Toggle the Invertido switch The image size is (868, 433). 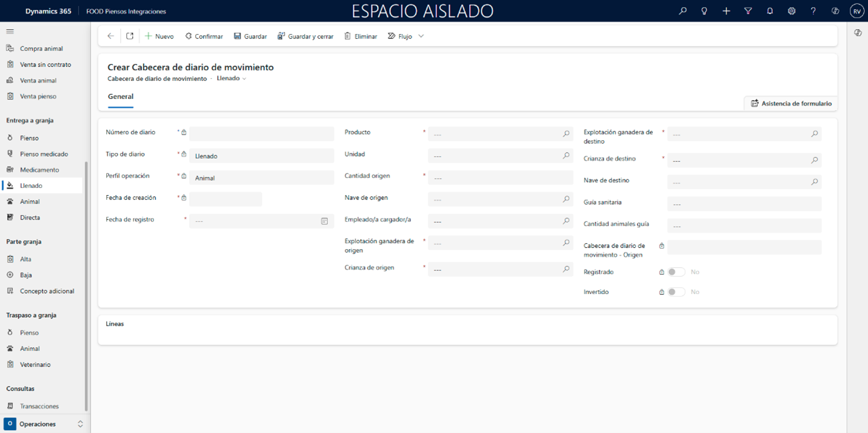coord(676,292)
